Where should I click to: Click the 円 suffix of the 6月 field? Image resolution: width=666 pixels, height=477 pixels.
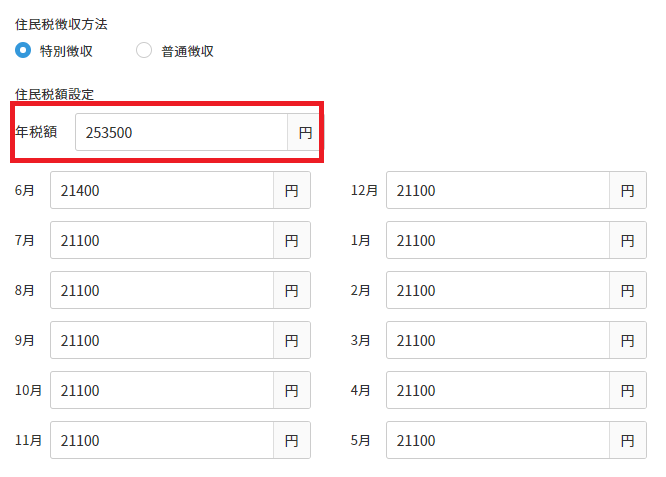(292, 190)
